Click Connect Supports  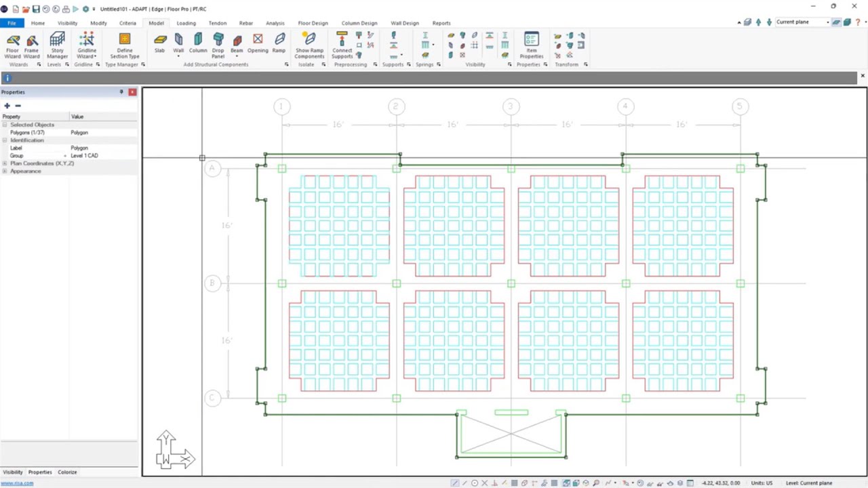(342, 45)
